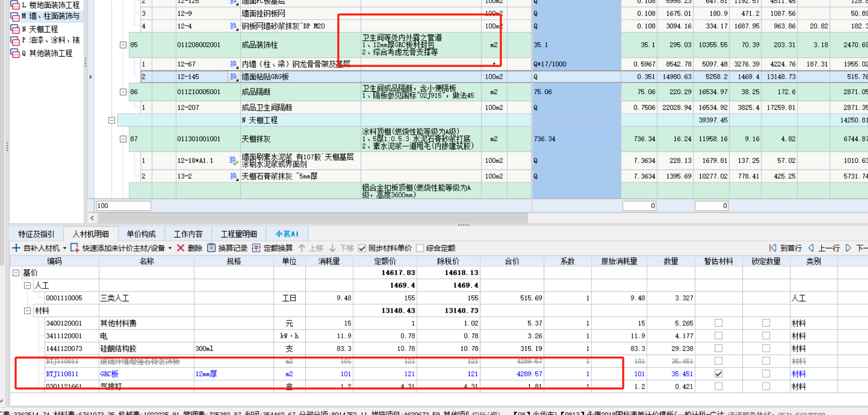Jump to first row with 到首行 icon
The width and height of the screenshot is (868, 415).
[x=772, y=248]
